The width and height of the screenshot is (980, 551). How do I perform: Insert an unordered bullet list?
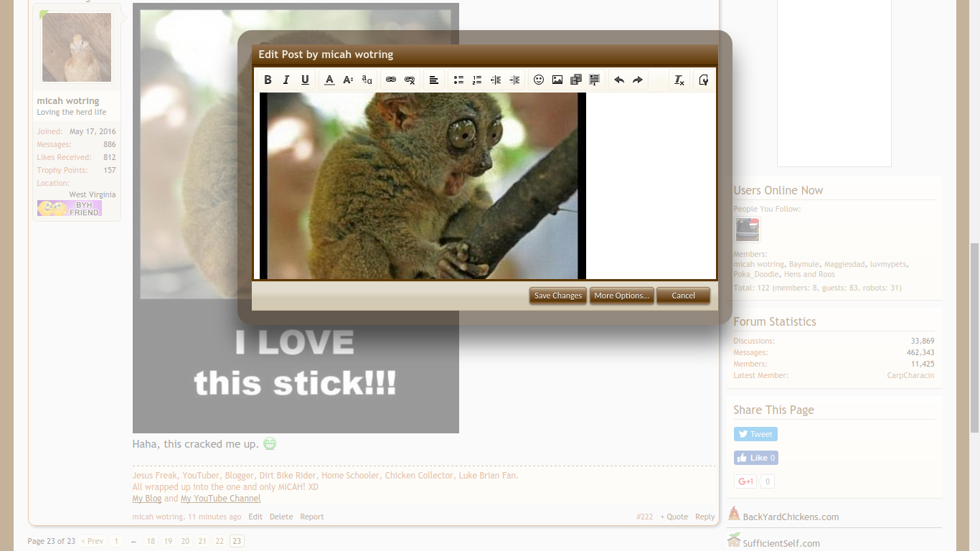(x=458, y=80)
